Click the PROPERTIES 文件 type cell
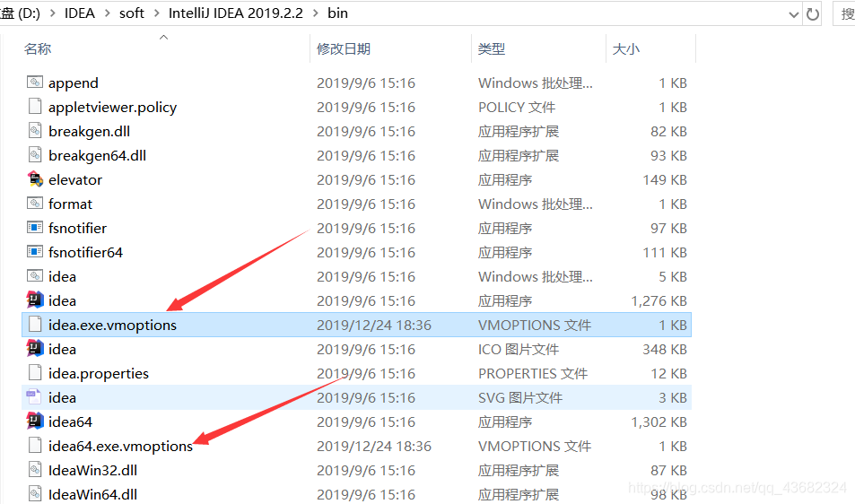 click(x=533, y=374)
